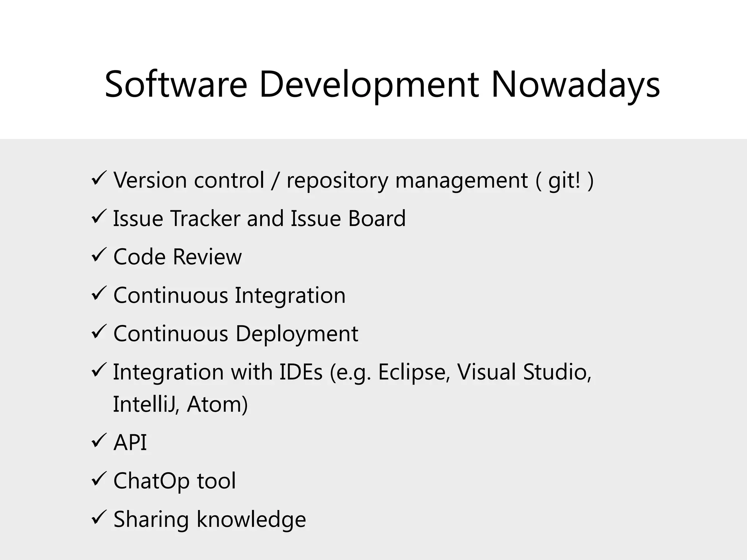Select the Version control bullet text
747x560 pixels.
pyautogui.click(x=353, y=180)
